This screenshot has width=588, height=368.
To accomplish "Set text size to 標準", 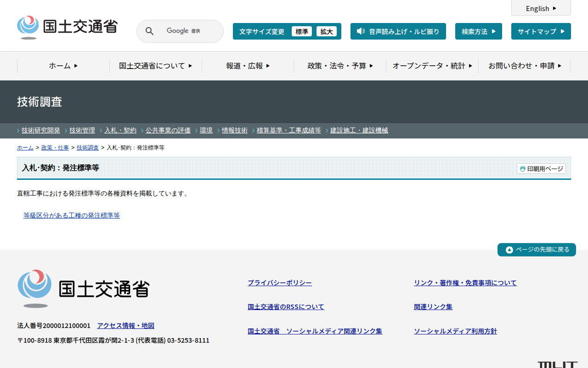I will [x=302, y=32].
